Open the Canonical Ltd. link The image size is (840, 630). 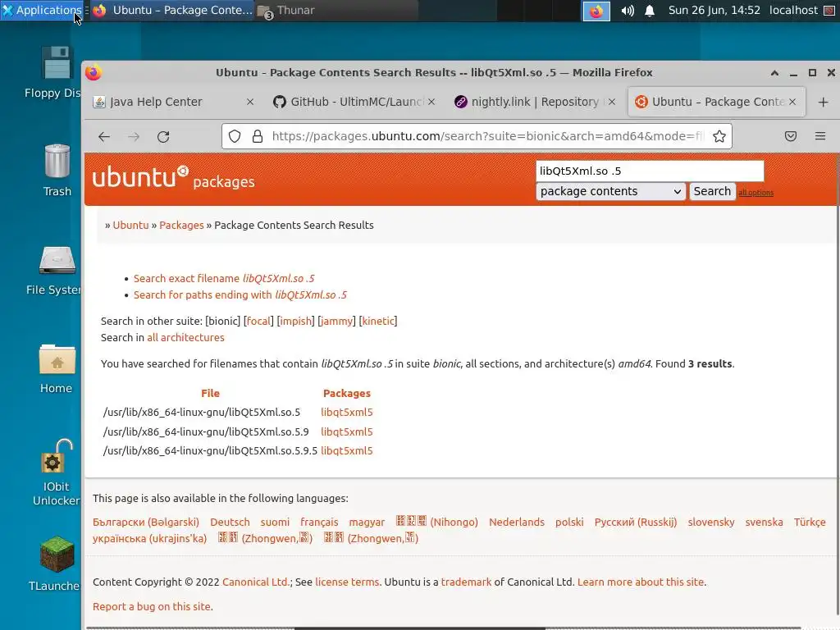(x=256, y=582)
